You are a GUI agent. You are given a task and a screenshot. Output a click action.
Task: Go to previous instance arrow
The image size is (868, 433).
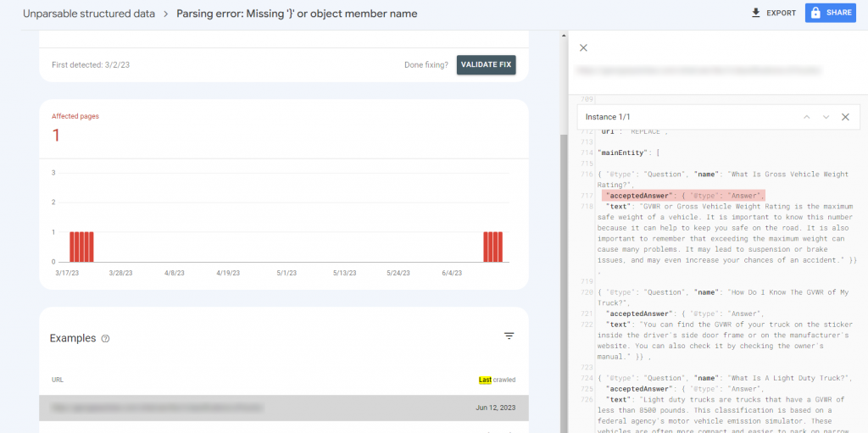807,117
